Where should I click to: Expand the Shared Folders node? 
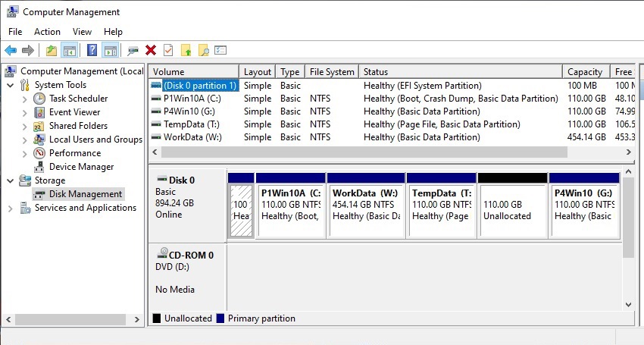[25, 126]
